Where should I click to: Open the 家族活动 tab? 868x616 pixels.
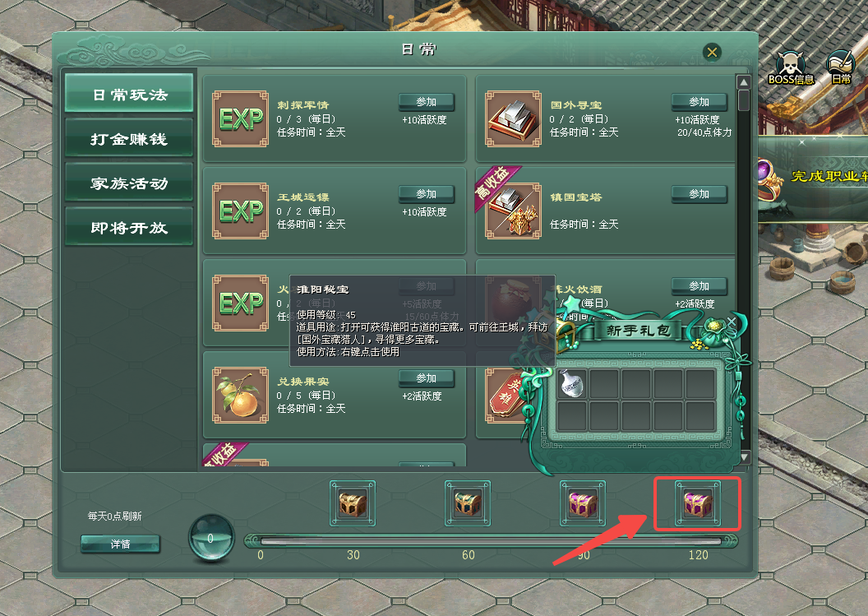click(129, 183)
